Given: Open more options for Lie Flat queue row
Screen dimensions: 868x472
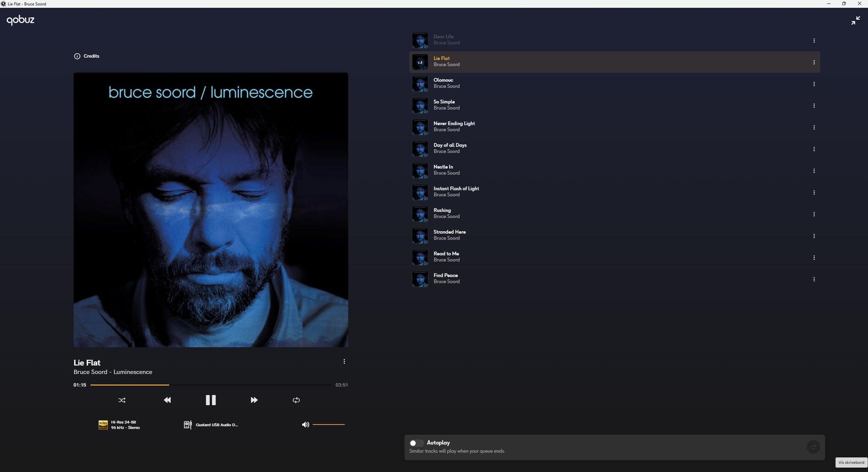Looking at the screenshot, I should (814, 62).
